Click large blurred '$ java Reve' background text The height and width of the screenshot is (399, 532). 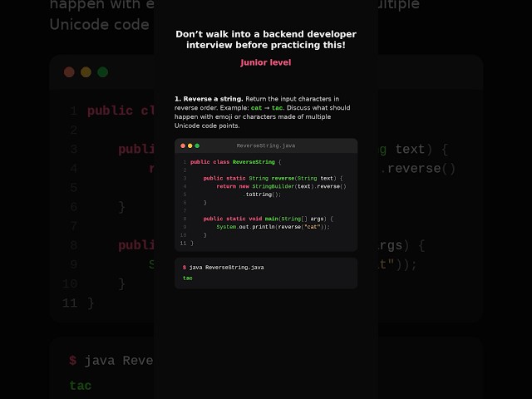click(111, 360)
